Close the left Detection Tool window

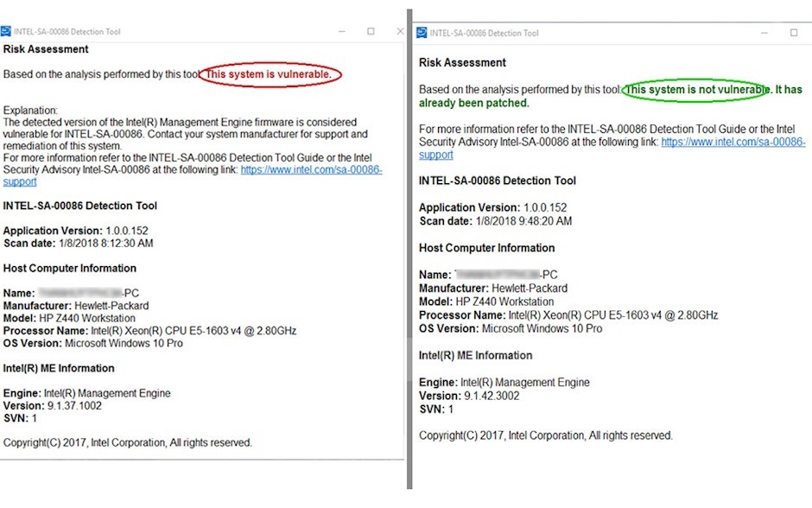[400, 32]
